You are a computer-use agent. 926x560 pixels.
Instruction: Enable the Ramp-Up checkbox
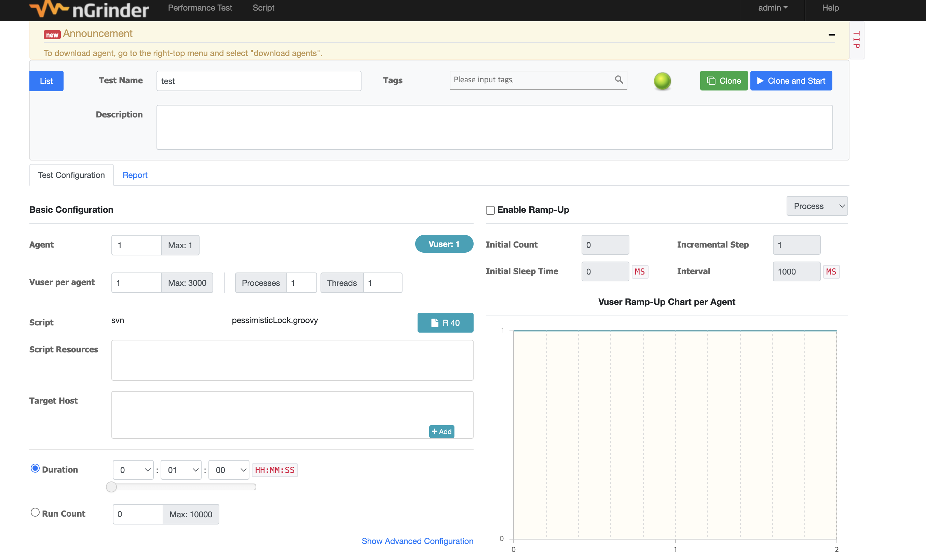[490, 210]
